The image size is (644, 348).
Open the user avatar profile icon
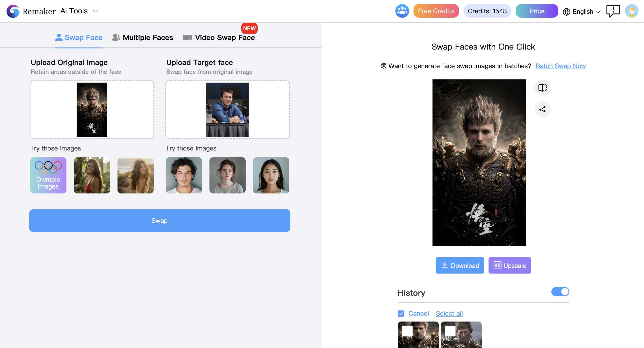(x=632, y=11)
